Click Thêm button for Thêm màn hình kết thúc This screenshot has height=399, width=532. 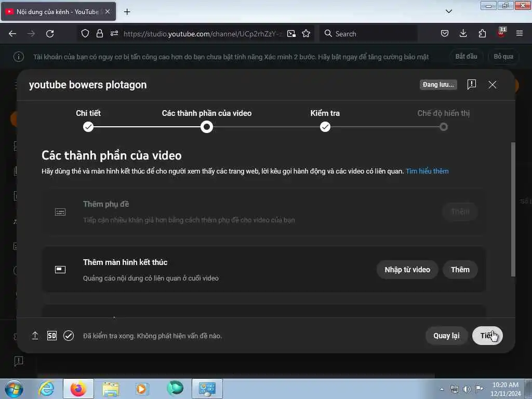click(x=460, y=270)
